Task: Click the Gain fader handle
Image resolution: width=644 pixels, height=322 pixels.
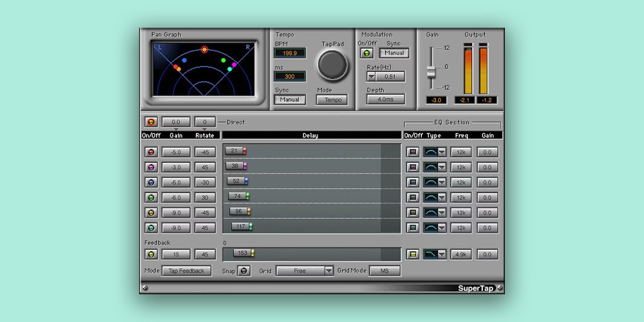Action: coord(431,70)
